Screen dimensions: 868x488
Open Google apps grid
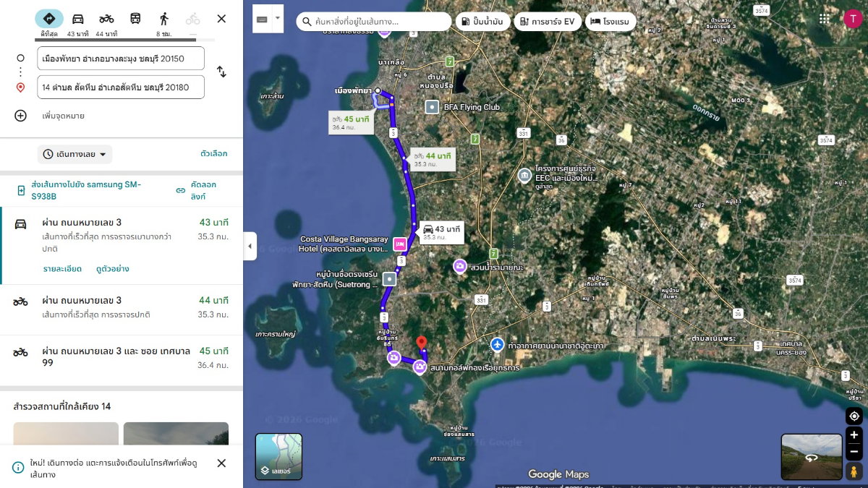[x=825, y=19]
